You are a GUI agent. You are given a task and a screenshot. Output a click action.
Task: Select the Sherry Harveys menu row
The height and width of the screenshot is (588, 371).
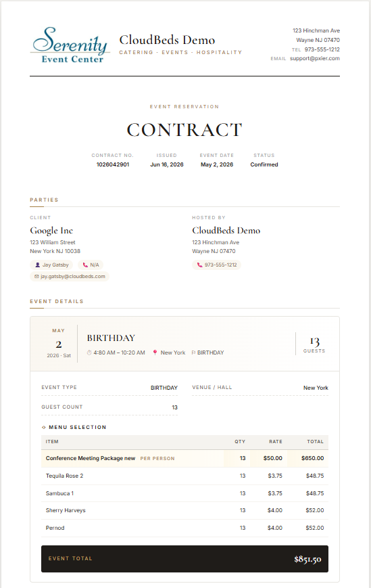[184, 510]
